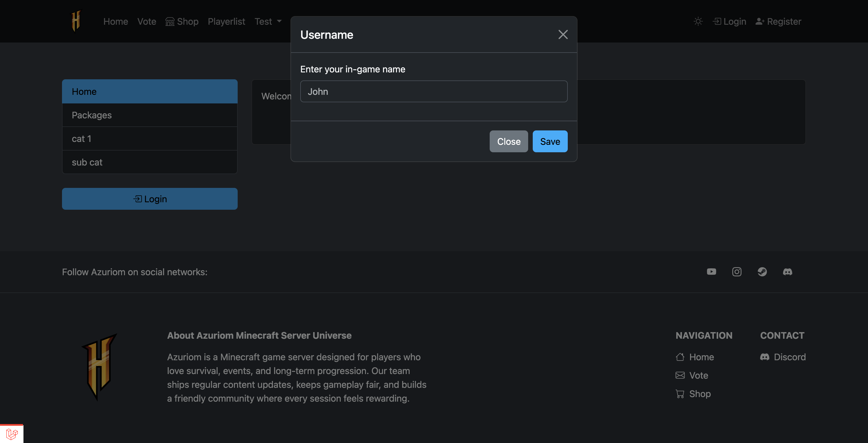Click the blue sidebar Login button

click(x=150, y=199)
